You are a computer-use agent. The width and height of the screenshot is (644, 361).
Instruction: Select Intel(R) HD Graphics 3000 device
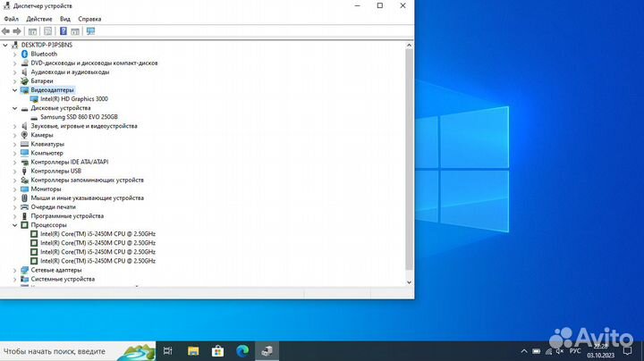[73, 98]
